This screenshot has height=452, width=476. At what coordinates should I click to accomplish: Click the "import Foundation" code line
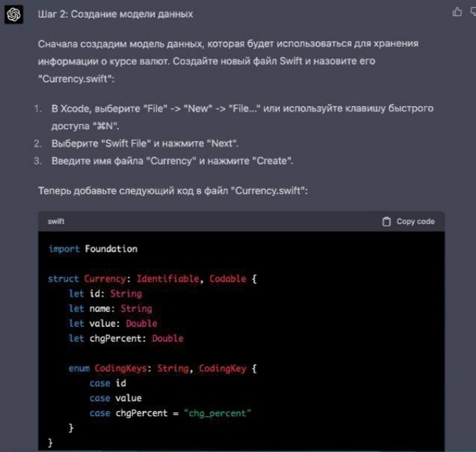tap(92, 248)
